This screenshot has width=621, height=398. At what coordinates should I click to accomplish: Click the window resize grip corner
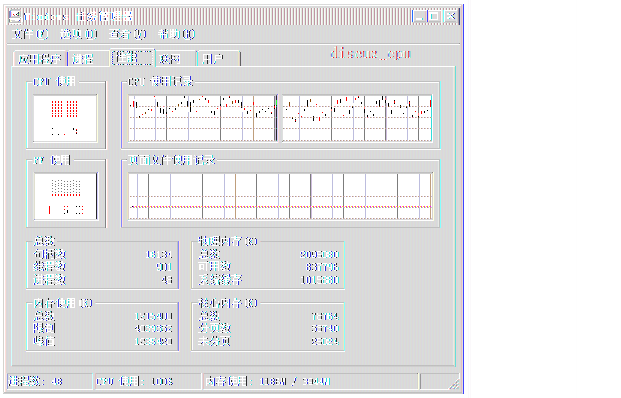click(455, 384)
